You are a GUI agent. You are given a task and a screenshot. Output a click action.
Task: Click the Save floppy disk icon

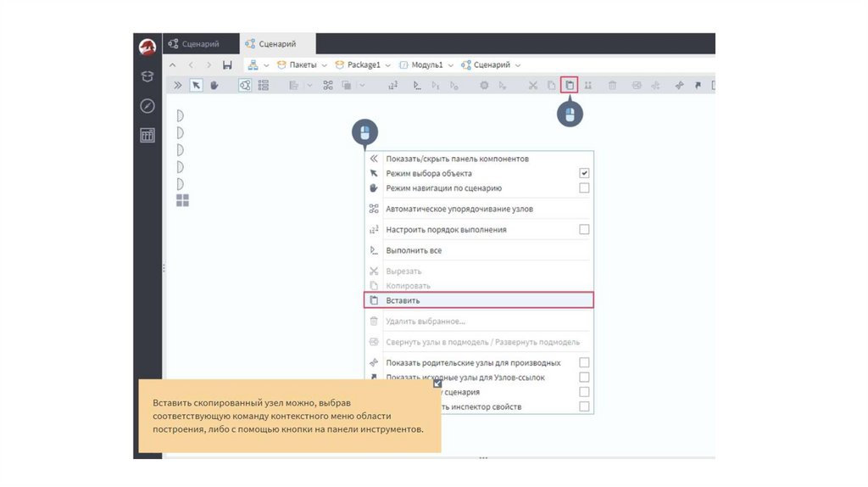pos(226,65)
